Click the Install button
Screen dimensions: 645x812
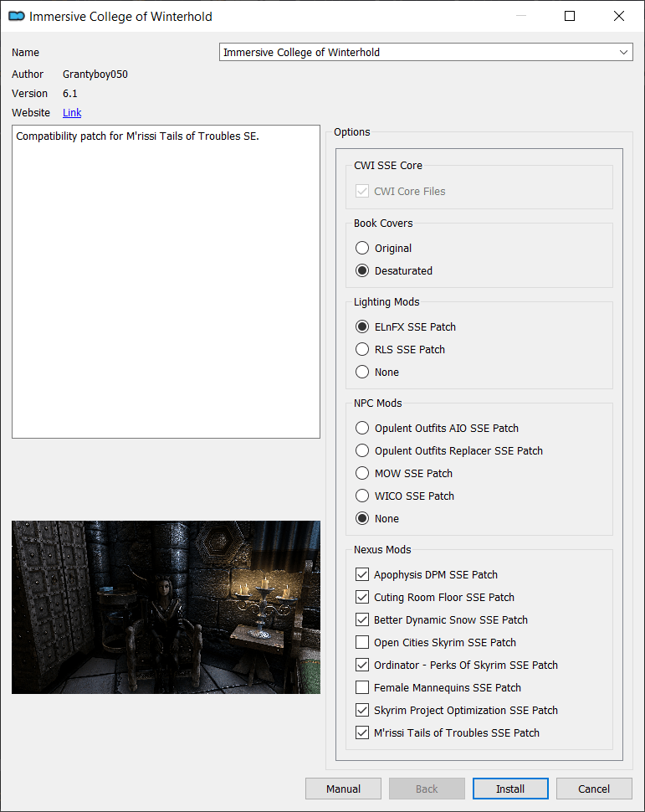coord(510,789)
